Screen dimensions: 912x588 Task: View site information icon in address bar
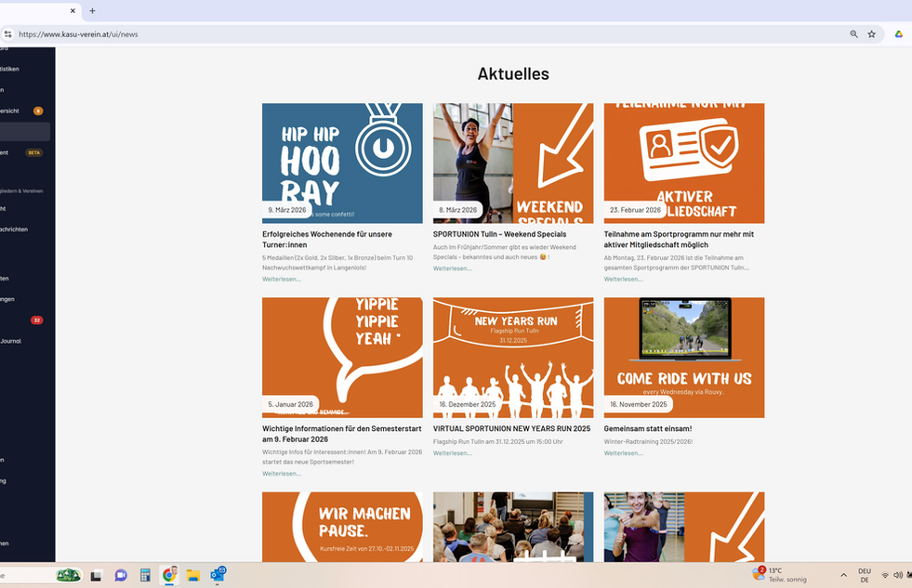7,34
